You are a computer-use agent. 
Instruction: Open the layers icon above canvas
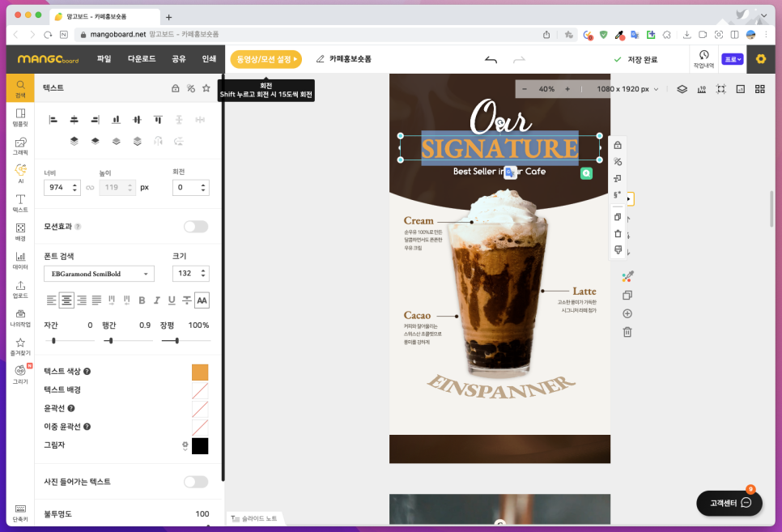point(682,89)
